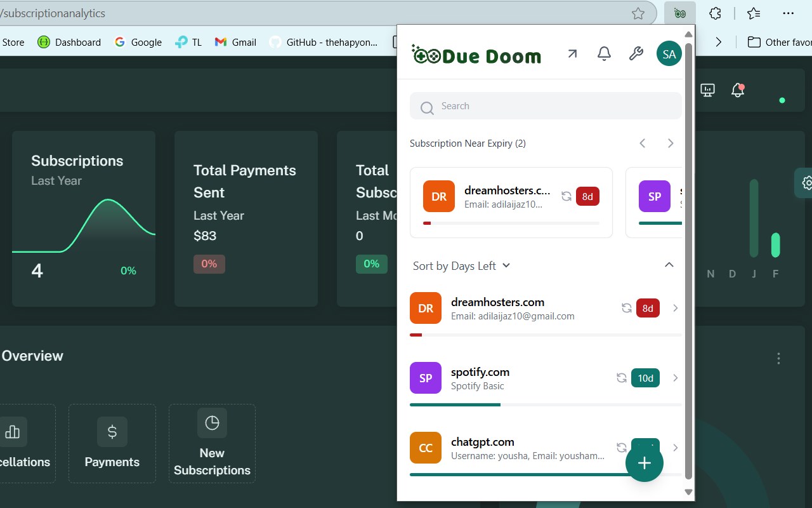Open the Sort by Days Left dropdown
812x508 pixels.
461,265
